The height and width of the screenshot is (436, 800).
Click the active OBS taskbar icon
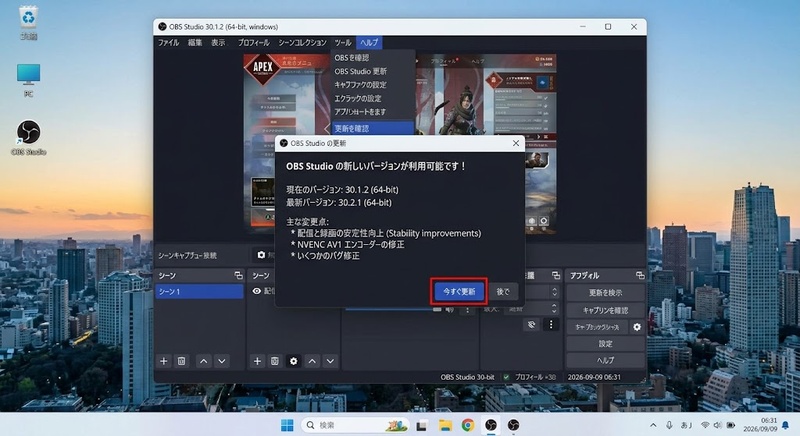[491, 425]
